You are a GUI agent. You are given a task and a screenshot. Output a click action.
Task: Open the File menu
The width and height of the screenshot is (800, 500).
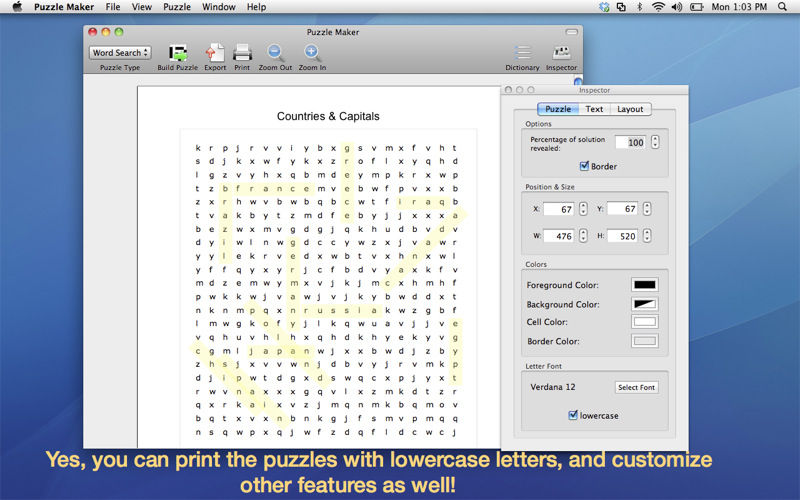pos(113,7)
